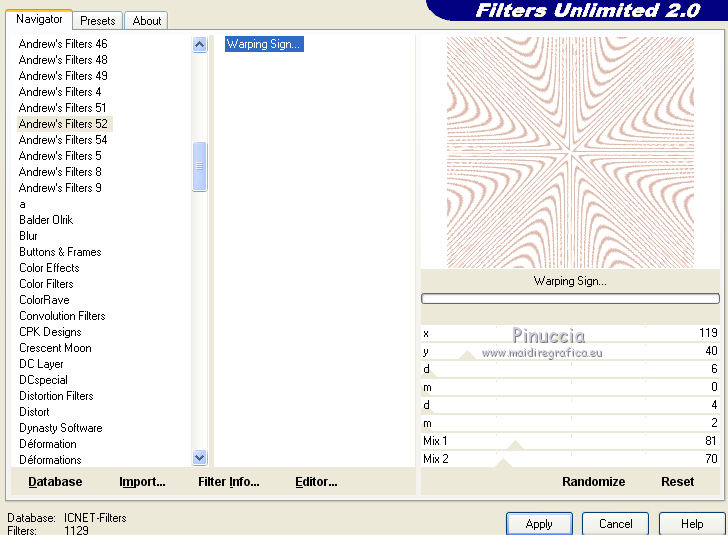Adjust the y parameter slider
The image size is (728, 535).
click(570, 351)
